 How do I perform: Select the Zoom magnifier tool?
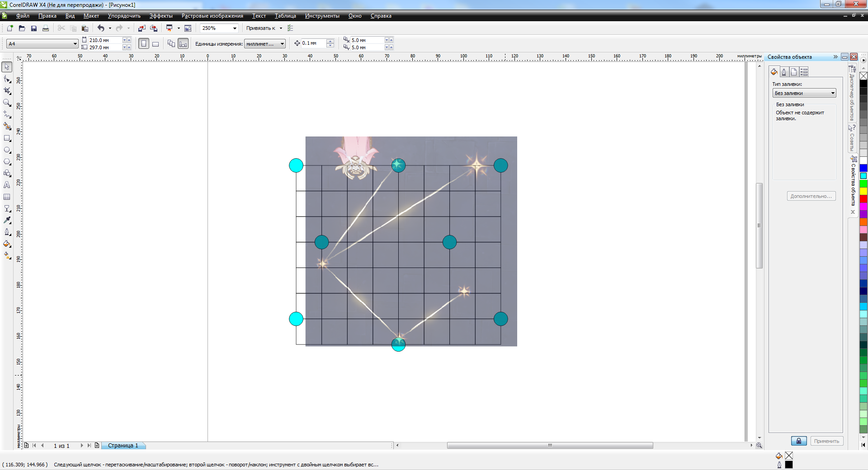point(7,103)
